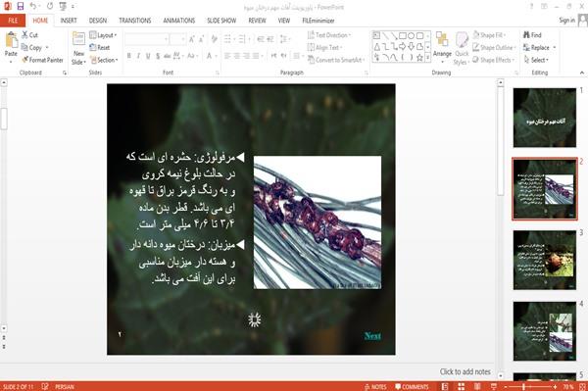Click the Select button in Editing
Screen dimensions: 588x391
point(536,60)
